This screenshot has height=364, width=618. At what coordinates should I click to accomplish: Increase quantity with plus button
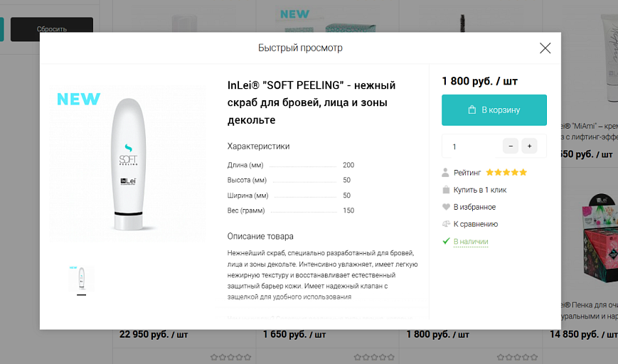point(529,146)
